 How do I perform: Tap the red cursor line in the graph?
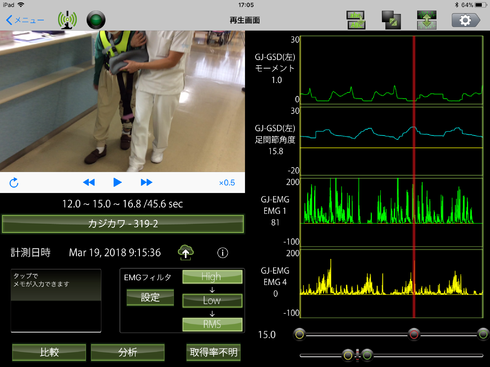[414, 177]
